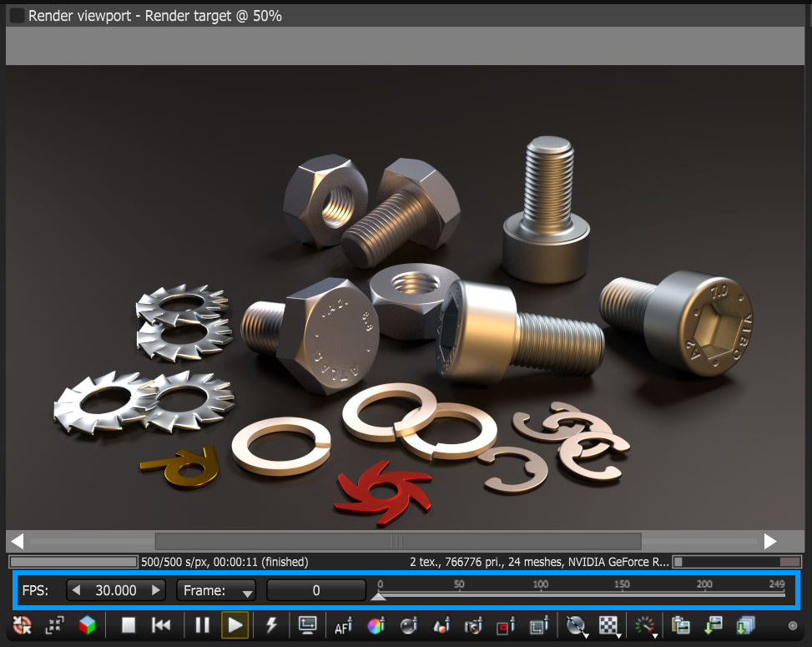812x647 pixels.
Task: Toggle the lightning bolt real-time render mode
Action: pyautogui.click(x=270, y=624)
